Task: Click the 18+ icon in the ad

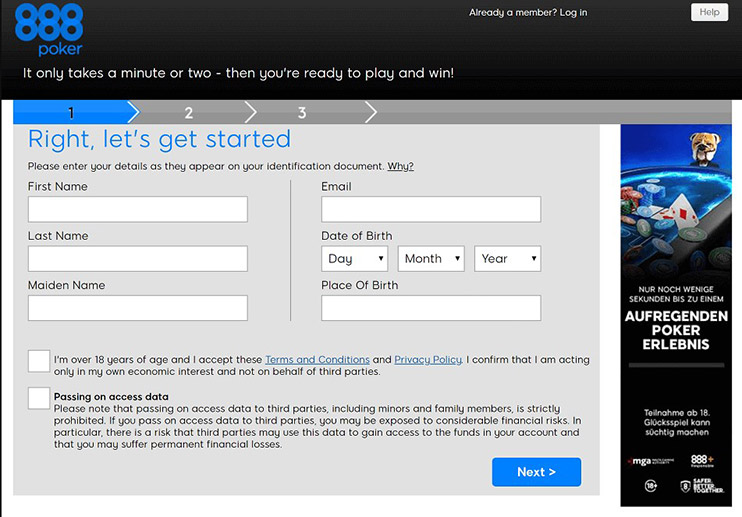Action: tap(651, 486)
